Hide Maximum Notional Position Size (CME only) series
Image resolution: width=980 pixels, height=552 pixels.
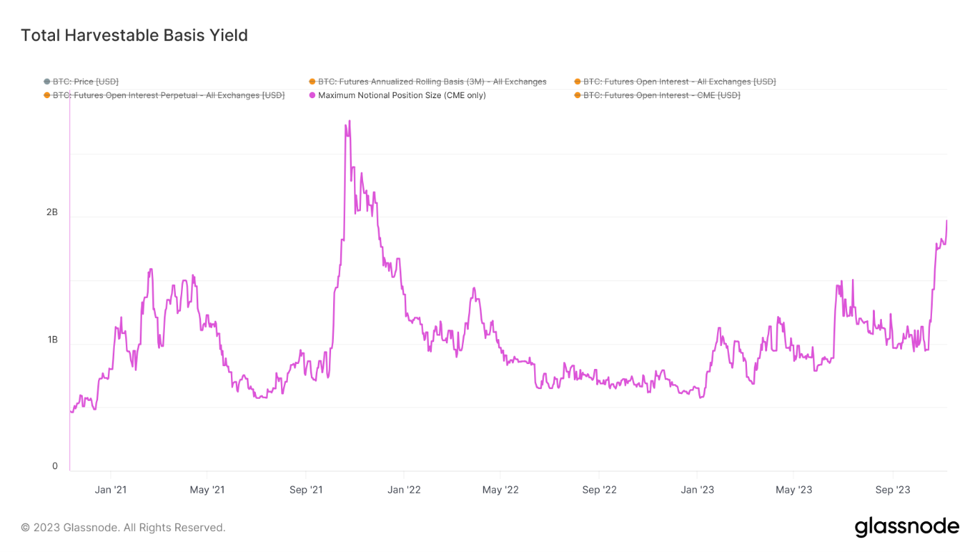click(401, 95)
